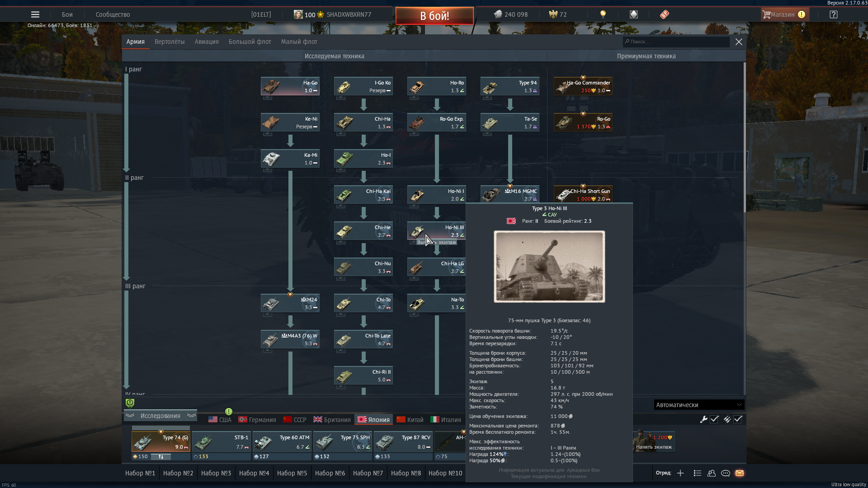This screenshot has height=488, width=868.
Task: Select the США nation tab
Action: 220,420
